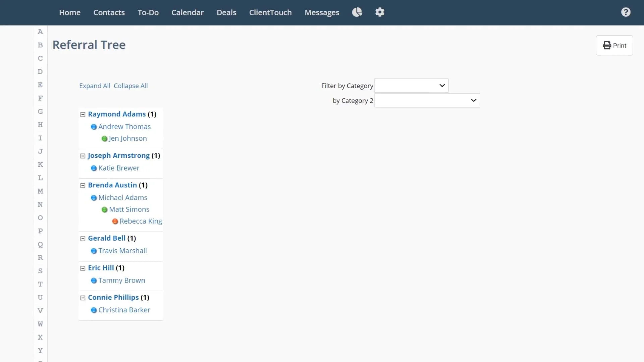Open the by Category 2 dropdown

point(427,101)
